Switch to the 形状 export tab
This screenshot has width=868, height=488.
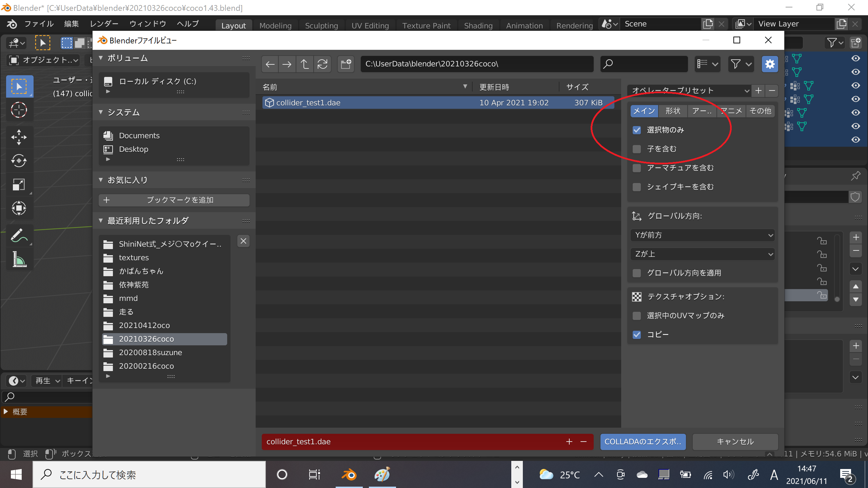click(x=673, y=111)
